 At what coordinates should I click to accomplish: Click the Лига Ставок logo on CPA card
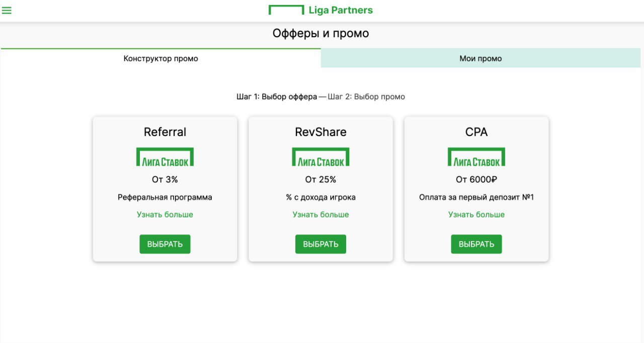click(x=476, y=157)
